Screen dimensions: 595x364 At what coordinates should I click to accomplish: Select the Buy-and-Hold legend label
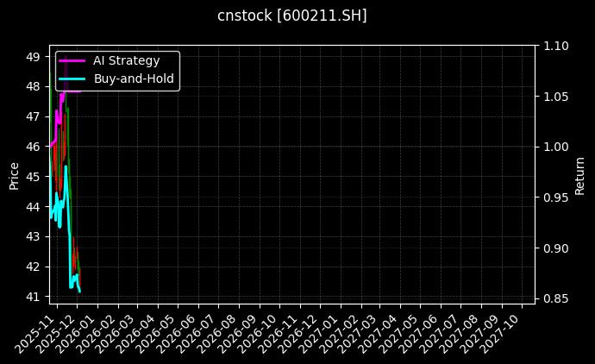click(134, 78)
